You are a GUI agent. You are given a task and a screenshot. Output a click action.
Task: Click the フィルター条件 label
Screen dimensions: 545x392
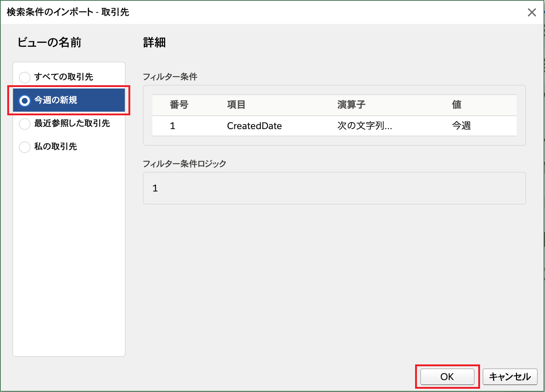pyautogui.click(x=170, y=77)
